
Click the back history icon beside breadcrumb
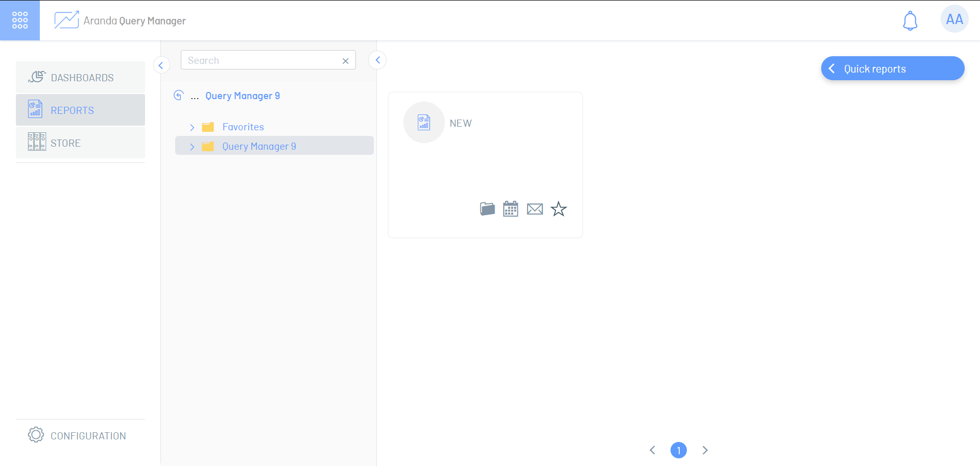coord(178,96)
